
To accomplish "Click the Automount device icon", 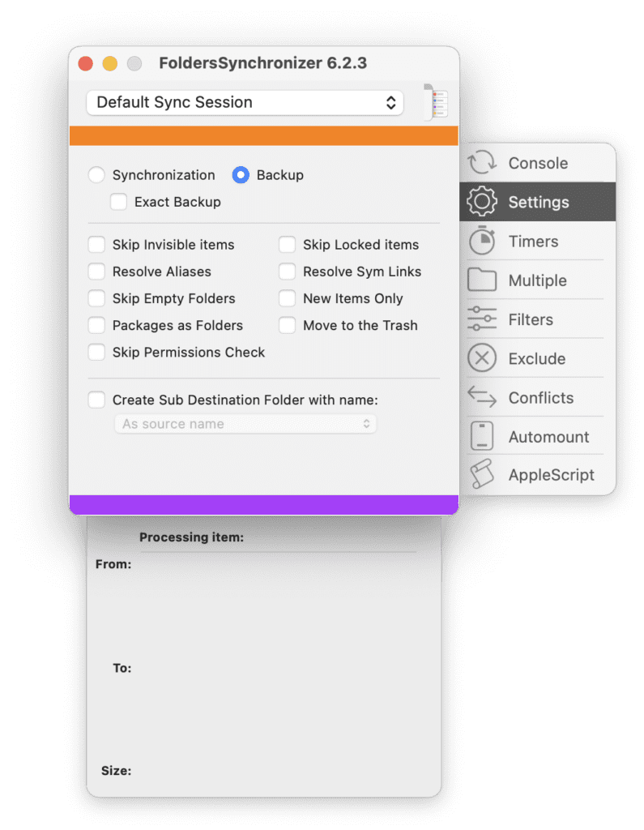I will coord(481,435).
